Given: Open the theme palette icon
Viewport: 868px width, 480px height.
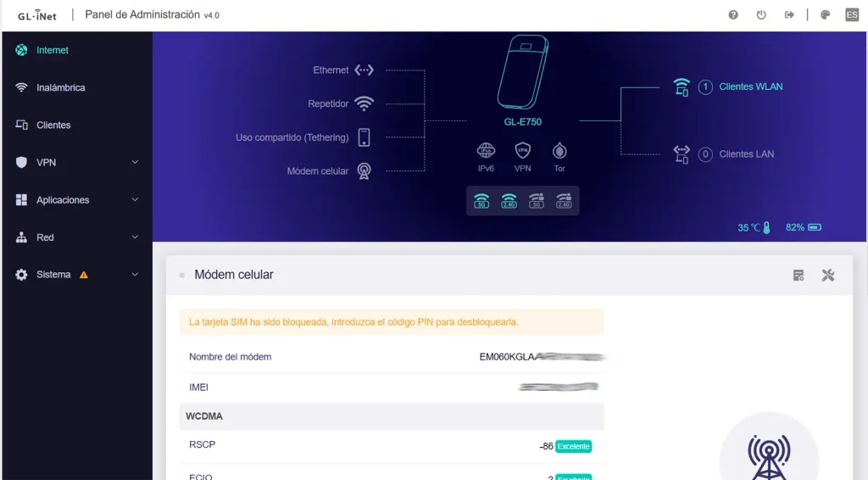Looking at the screenshot, I should [825, 15].
